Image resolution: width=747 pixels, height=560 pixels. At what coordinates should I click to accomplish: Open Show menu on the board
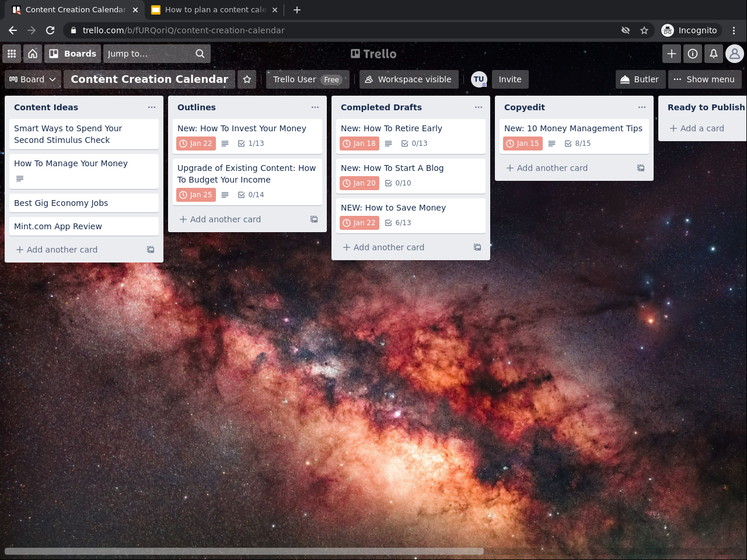coord(704,79)
